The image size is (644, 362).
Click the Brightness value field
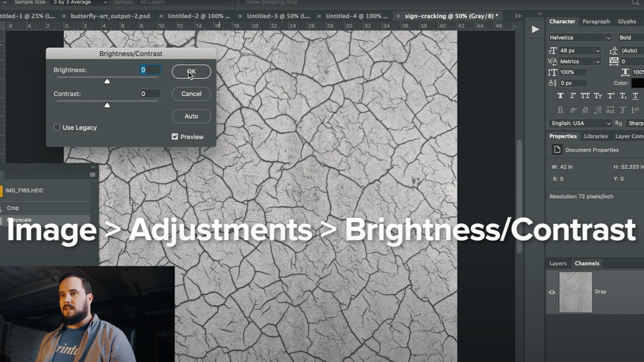[x=150, y=70]
